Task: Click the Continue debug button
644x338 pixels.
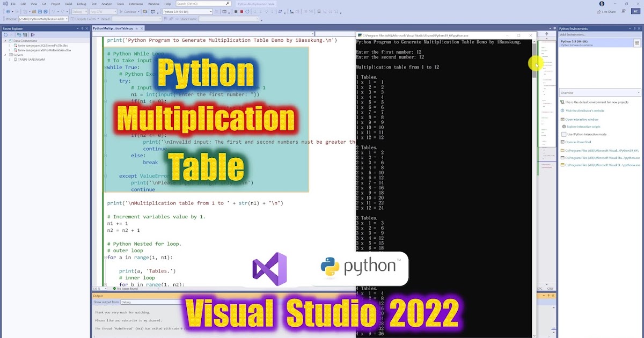Action: tap(129, 11)
